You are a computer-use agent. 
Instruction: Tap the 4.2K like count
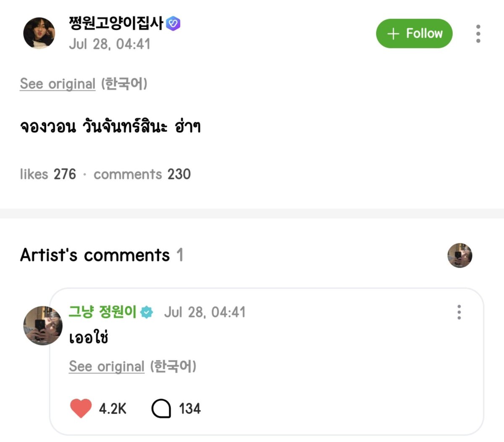pos(113,408)
